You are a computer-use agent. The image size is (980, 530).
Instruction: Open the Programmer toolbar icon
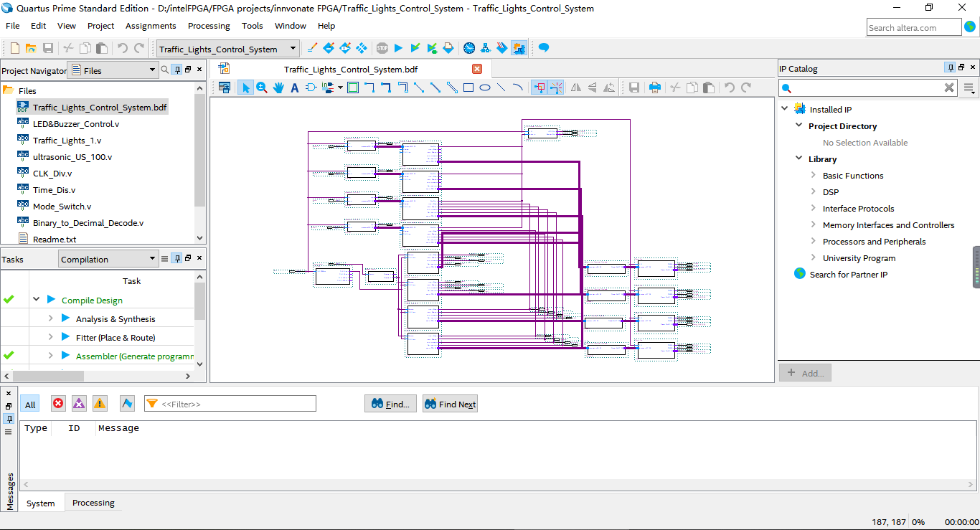(502, 48)
